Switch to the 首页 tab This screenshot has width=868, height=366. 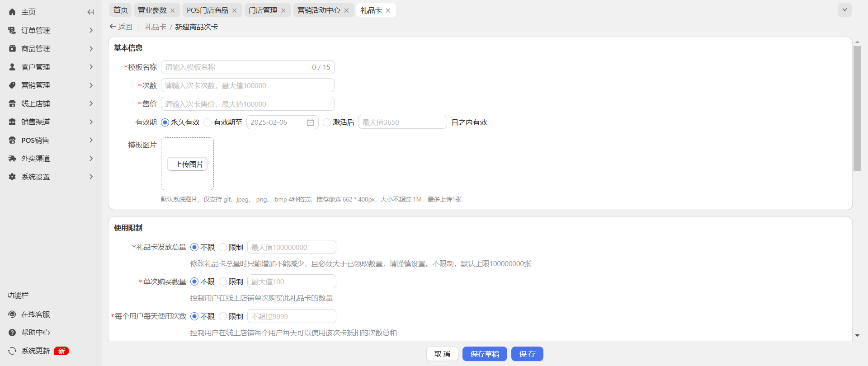pos(121,10)
